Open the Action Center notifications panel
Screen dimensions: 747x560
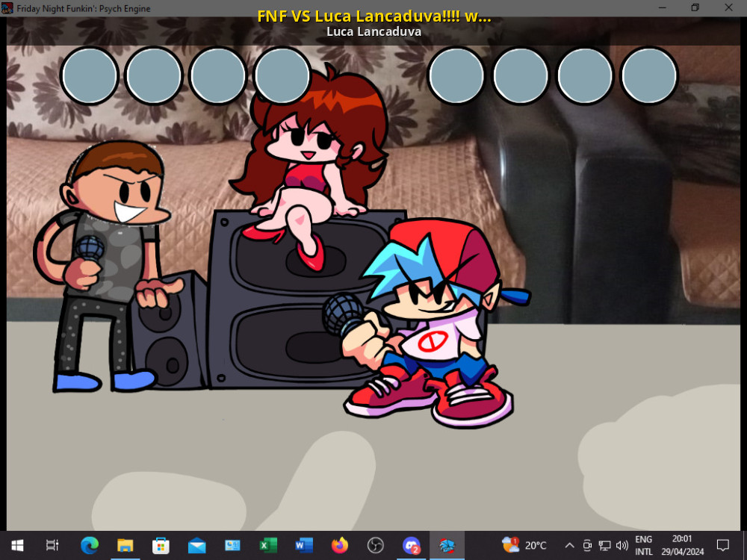point(723,546)
